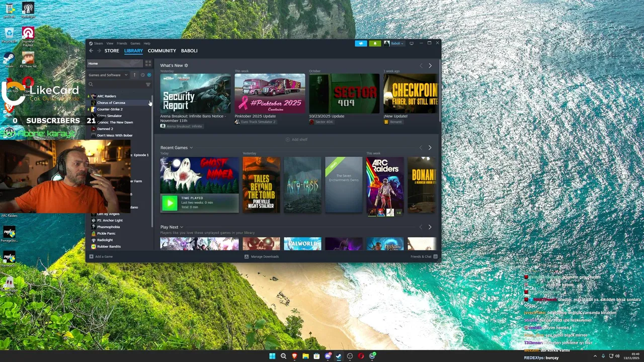Screen dimensions: 644x362
Task: Click the library search field
Action: coord(116,84)
